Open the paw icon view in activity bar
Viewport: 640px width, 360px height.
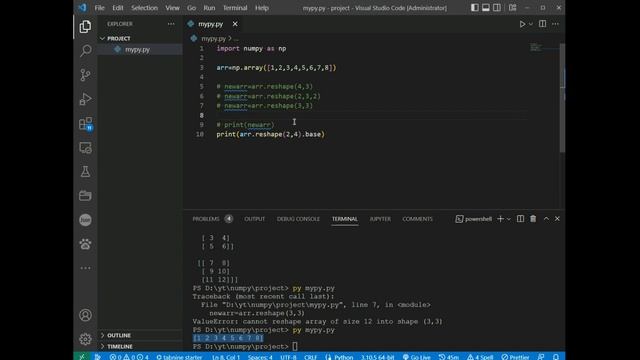click(85, 244)
